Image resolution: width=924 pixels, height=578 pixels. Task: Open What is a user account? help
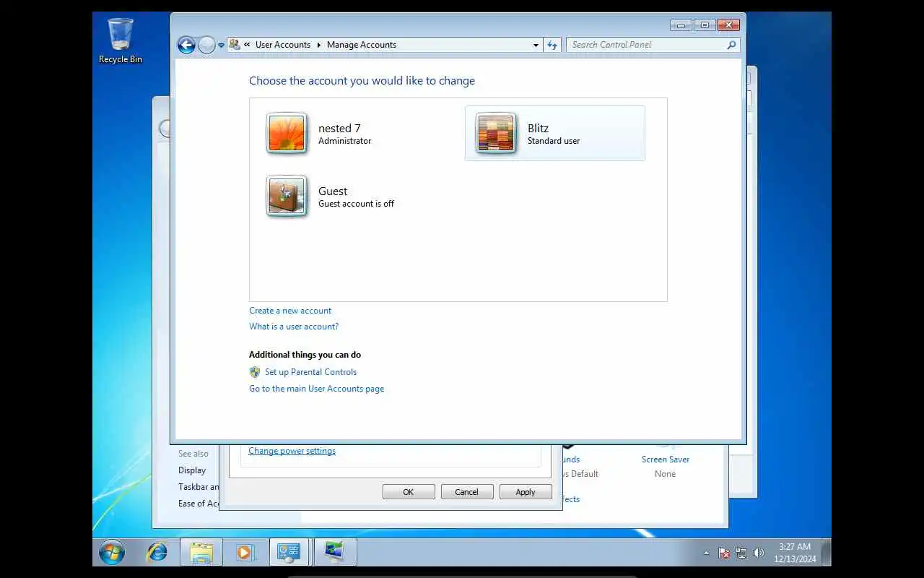click(294, 327)
